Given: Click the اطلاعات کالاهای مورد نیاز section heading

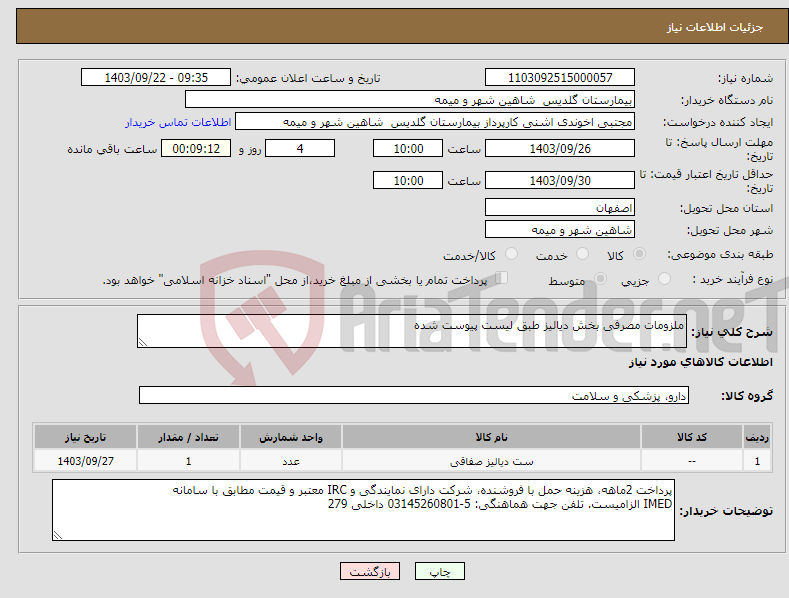Looking at the screenshot, I should (700, 362).
